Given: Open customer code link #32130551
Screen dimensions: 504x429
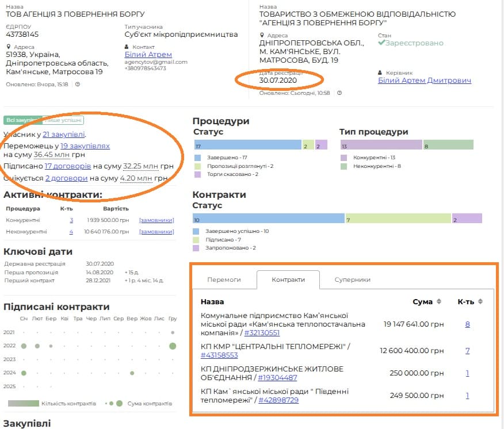Looking at the screenshot, I should [x=262, y=333].
